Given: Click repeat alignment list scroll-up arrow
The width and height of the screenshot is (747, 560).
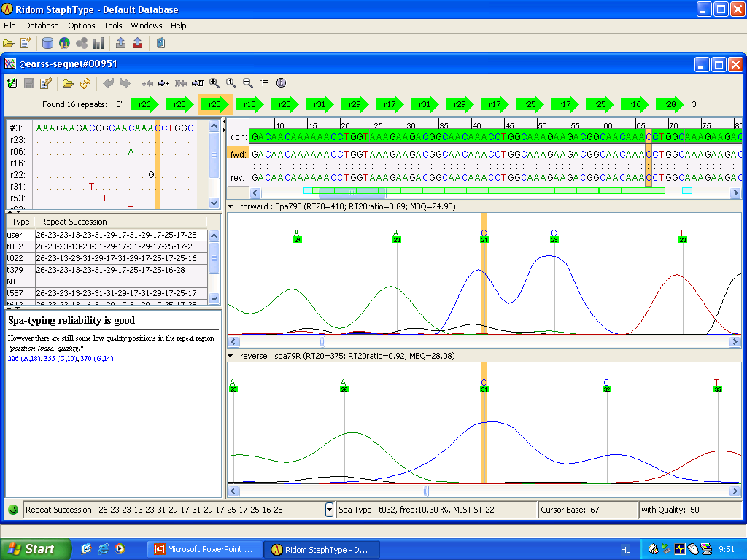Looking at the screenshot, I should tap(214, 125).
